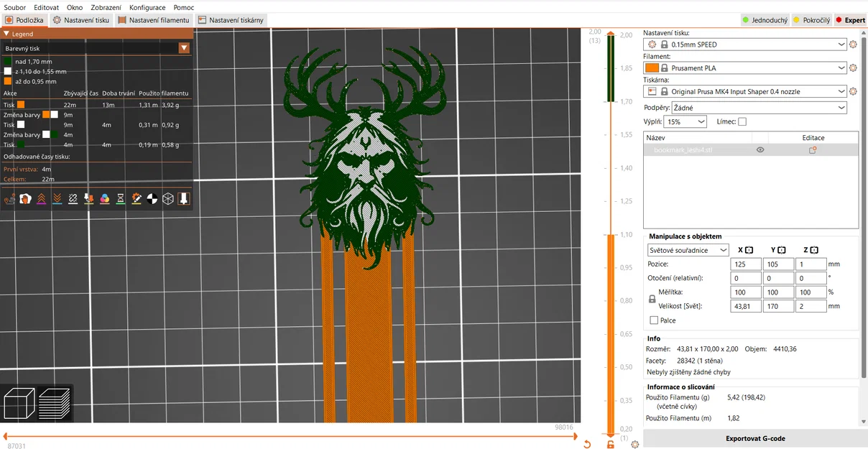The width and height of the screenshot is (868, 449).
Task: Click Otočení X input field
Action: (746, 278)
